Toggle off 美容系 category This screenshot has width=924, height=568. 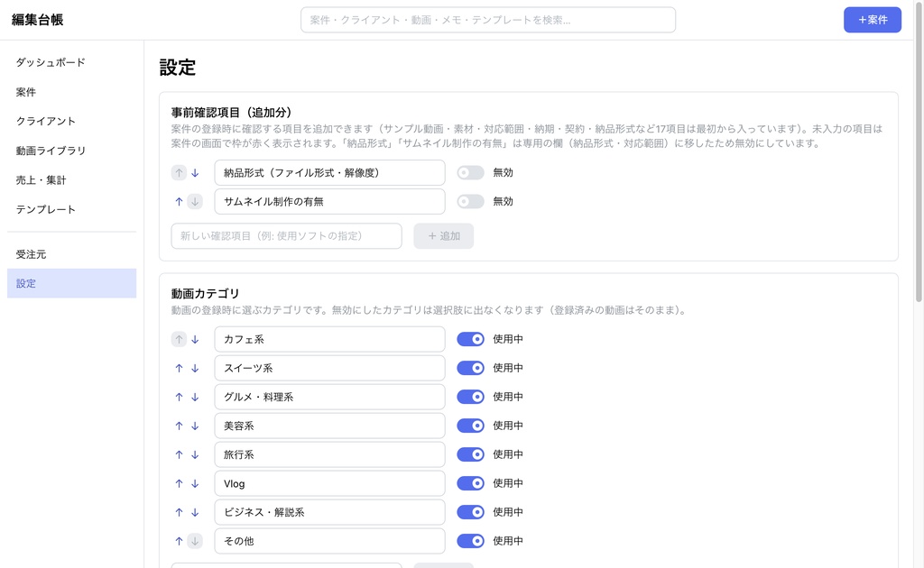click(470, 426)
